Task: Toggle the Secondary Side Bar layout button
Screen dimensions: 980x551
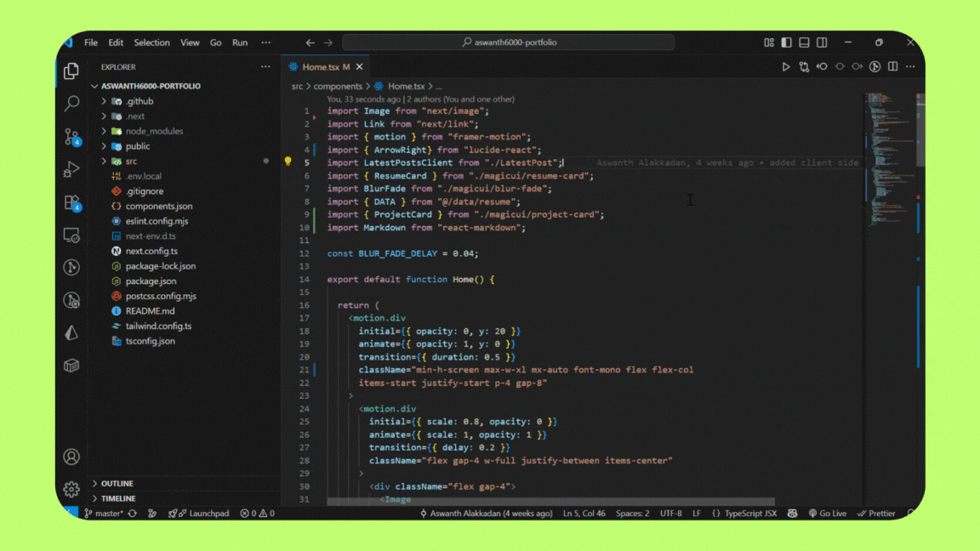Action: click(822, 43)
